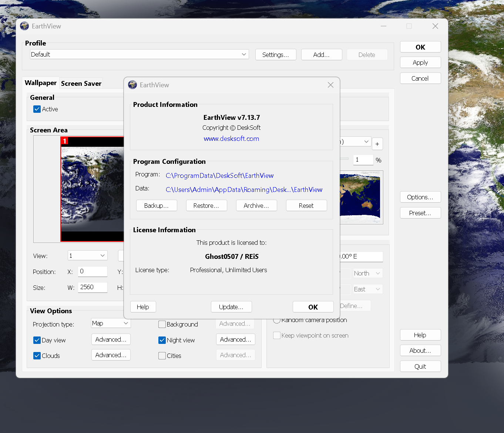Toggle the Active checkbox
504x433 pixels.
click(37, 109)
